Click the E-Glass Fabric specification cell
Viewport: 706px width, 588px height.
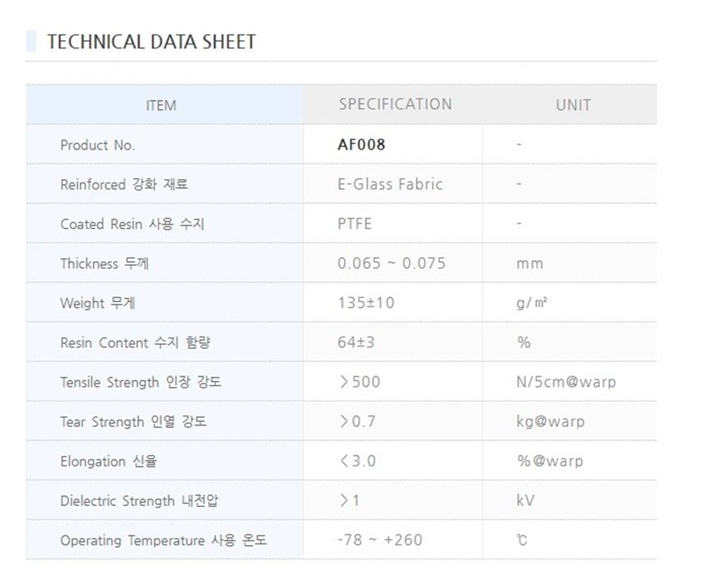390,184
